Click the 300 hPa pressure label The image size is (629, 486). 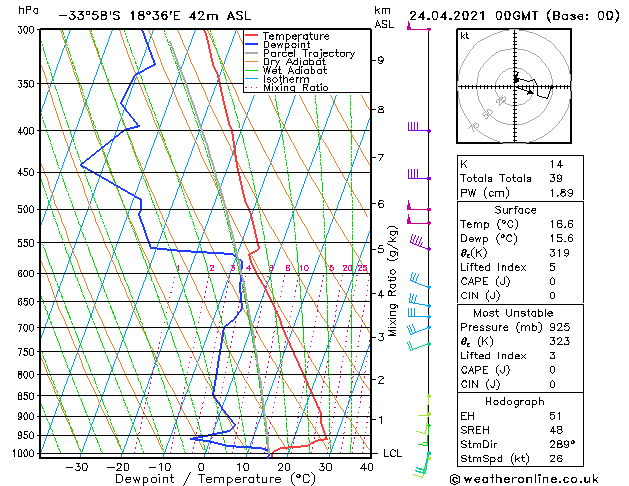[x=28, y=30]
